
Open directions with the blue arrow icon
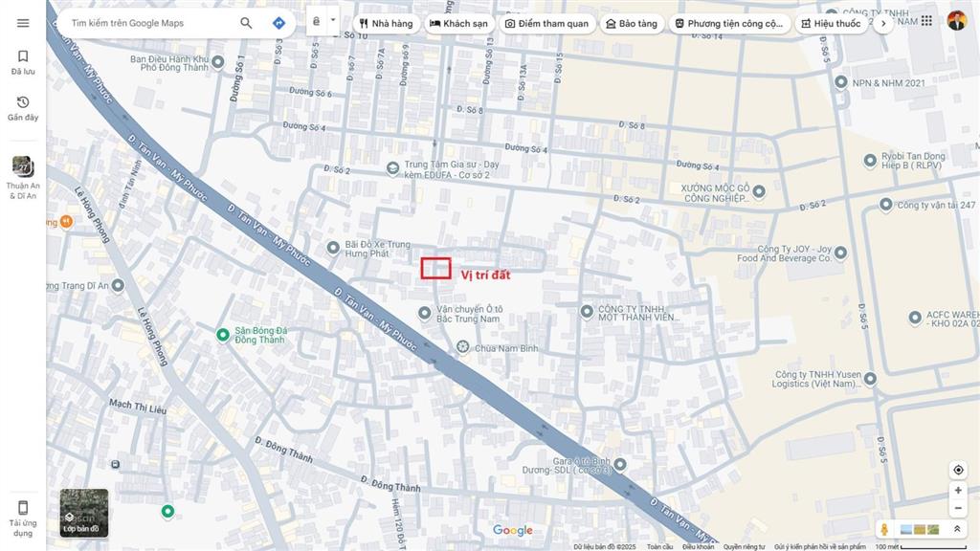coord(278,23)
